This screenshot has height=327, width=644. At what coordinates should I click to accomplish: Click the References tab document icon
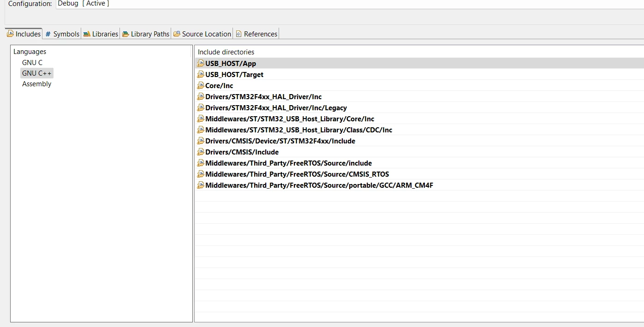click(239, 34)
